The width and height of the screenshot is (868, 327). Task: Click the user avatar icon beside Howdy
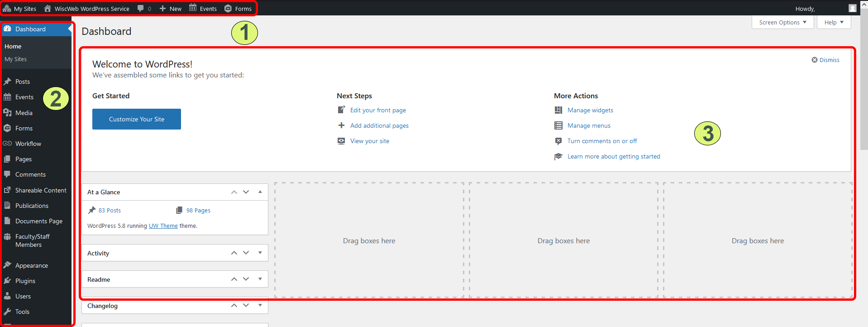(x=853, y=9)
